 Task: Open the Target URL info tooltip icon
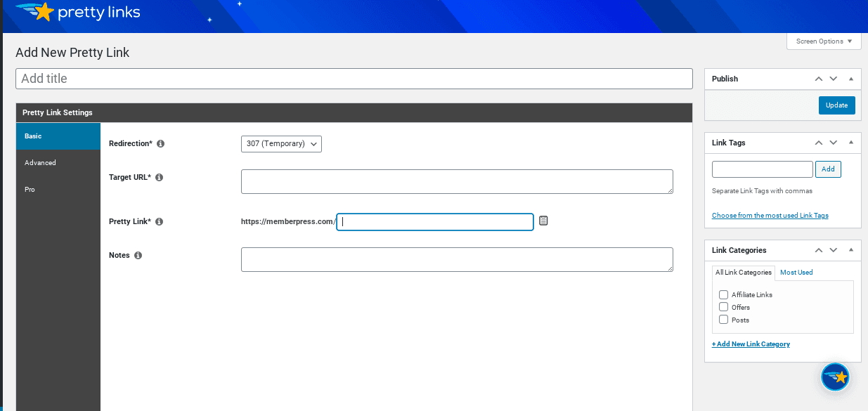[x=159, y=177]
